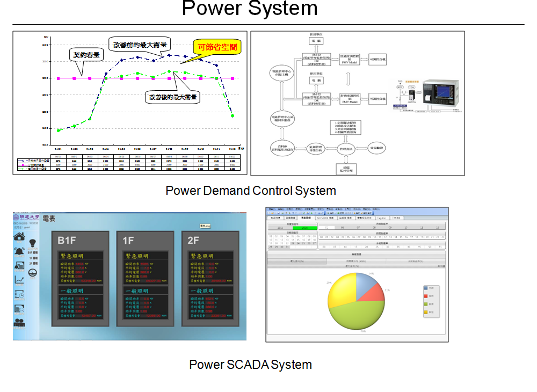Click the 一般照明 header in the 1F panel
Screen dimensions: 537x392
click(136, 291)
